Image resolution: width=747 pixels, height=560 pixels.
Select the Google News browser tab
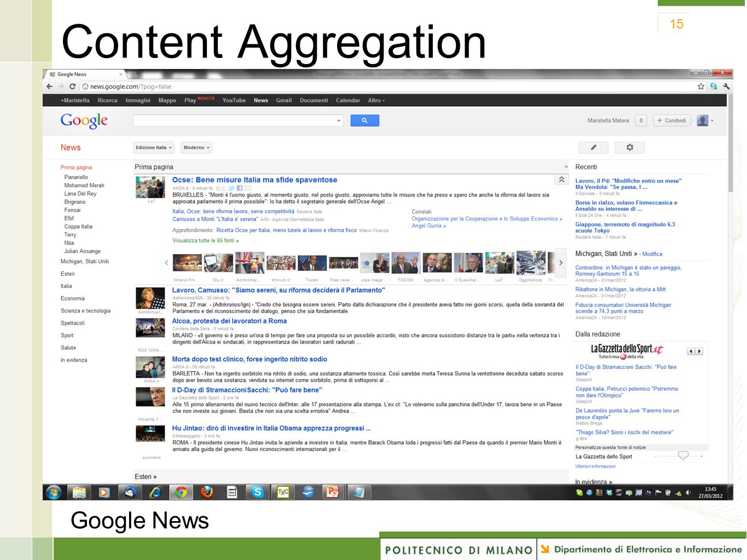(x=85, y=74)
